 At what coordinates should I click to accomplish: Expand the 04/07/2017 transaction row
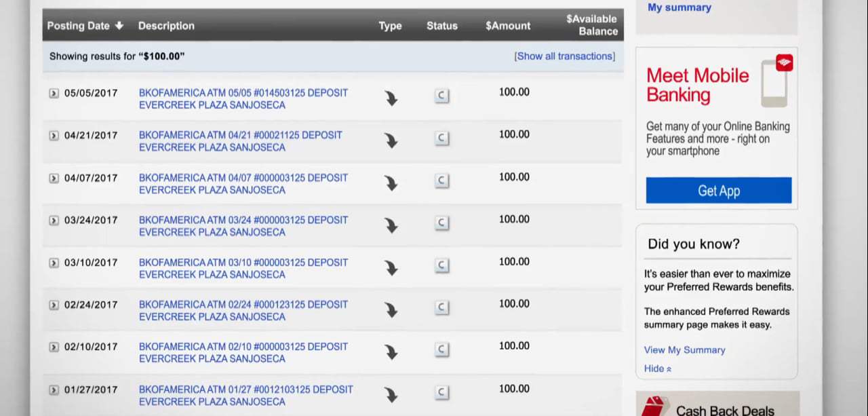(54, 178)
